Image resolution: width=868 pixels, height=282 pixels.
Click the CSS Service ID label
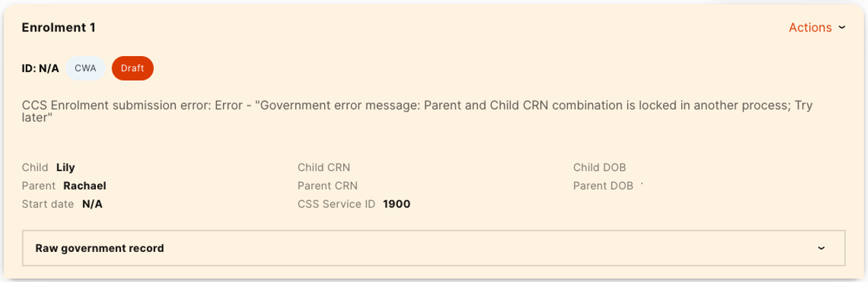tap(337, 204)
